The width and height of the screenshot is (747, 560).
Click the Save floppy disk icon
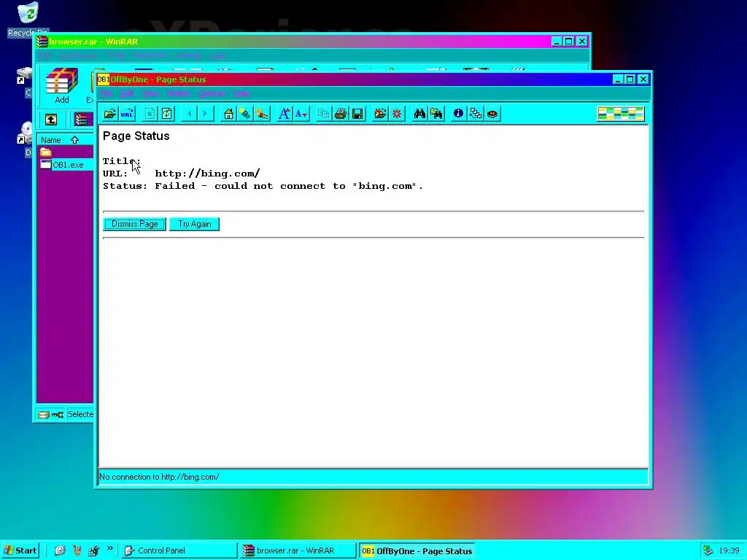pyautogui.click(x=357, y=114)
